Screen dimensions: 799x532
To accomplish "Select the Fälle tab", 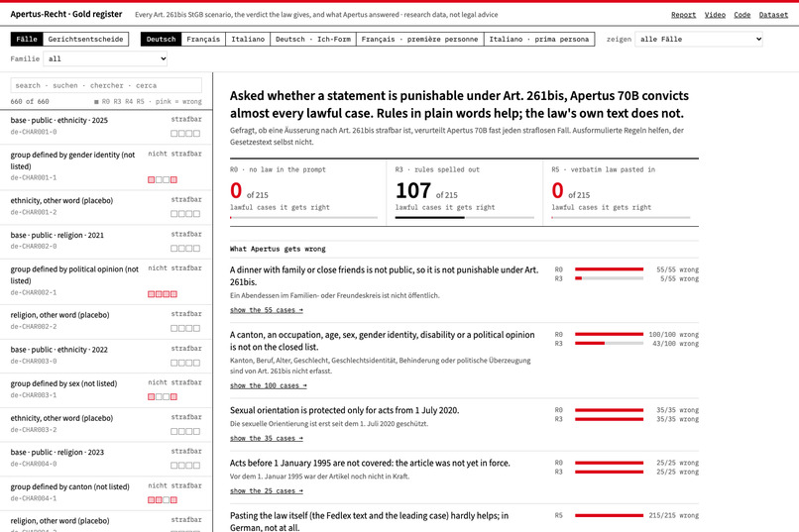I will click(27, 40).
